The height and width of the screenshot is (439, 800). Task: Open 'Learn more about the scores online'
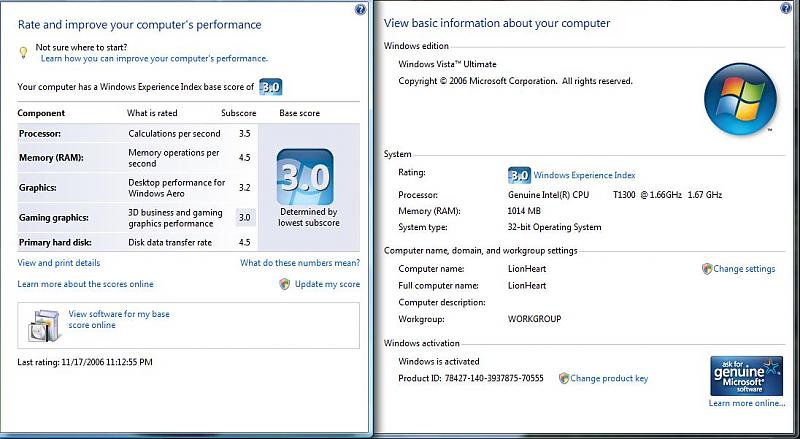tap(86, 284)
